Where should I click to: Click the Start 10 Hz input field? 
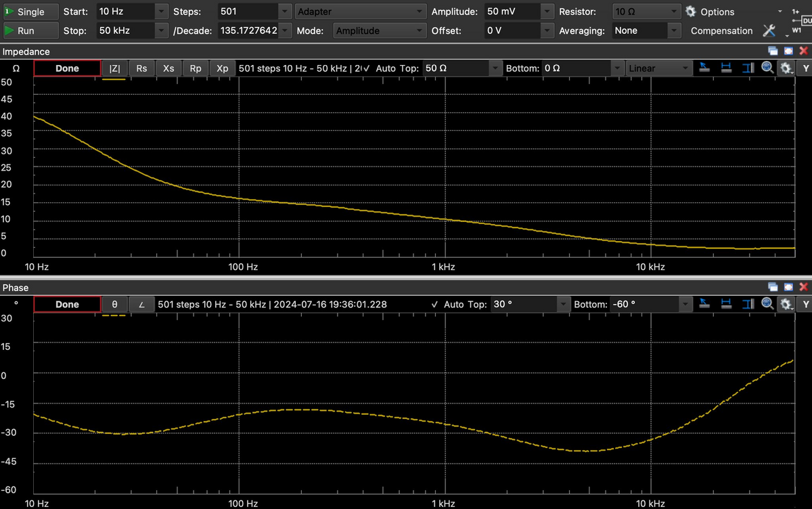pos(125,12)
